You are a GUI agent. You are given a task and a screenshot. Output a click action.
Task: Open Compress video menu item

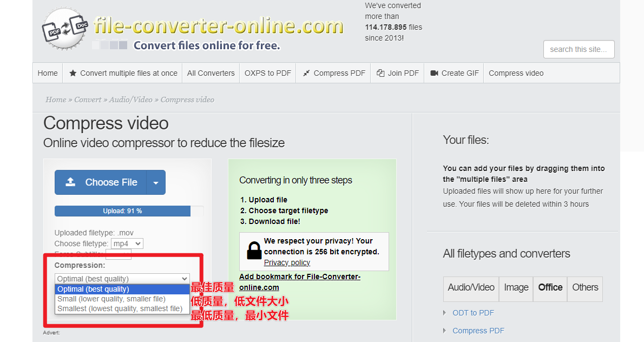point(516,73)
